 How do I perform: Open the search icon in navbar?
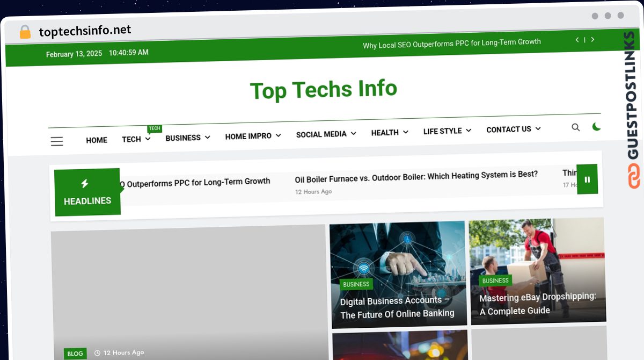click(x=576, y=127)
